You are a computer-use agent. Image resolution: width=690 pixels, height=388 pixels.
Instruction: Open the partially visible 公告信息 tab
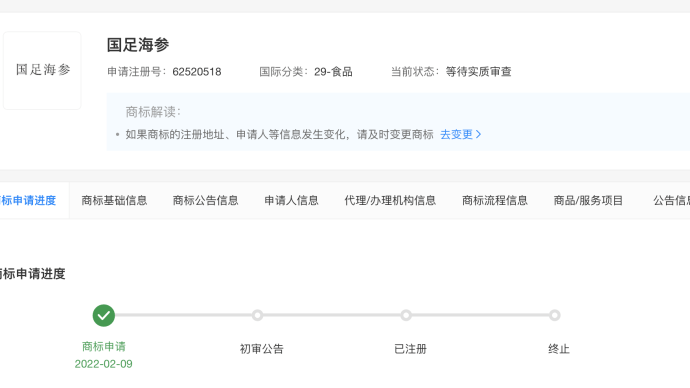[671, 201]
